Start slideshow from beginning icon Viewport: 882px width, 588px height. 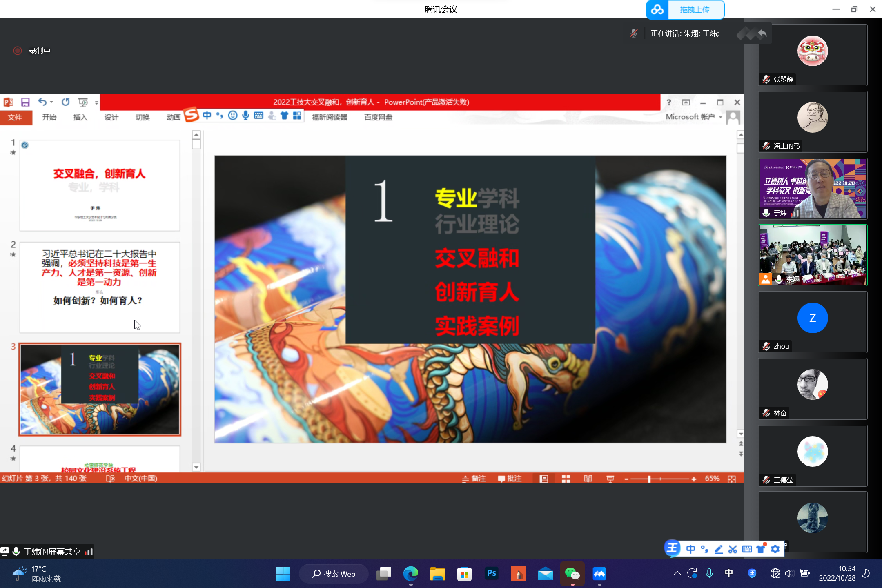83,102
